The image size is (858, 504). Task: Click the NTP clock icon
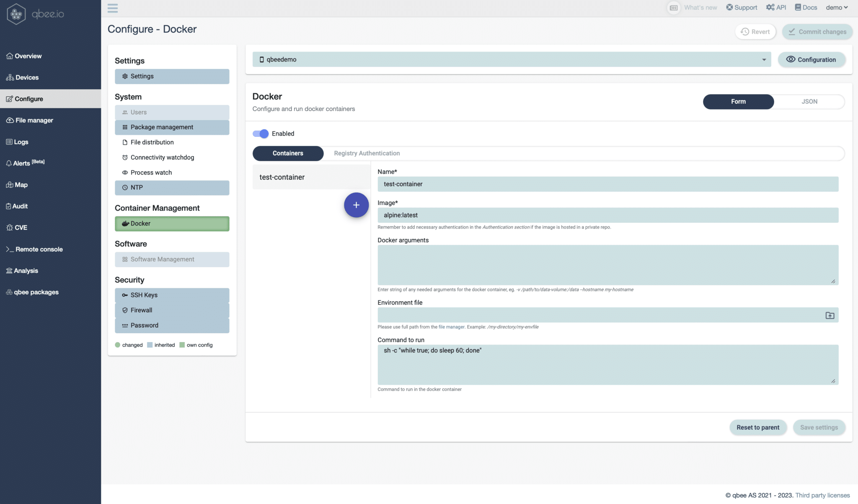125,188
